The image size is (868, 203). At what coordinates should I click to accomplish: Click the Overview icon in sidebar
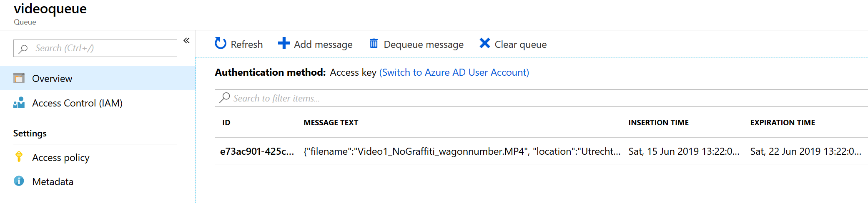click(x=19, y=78)
